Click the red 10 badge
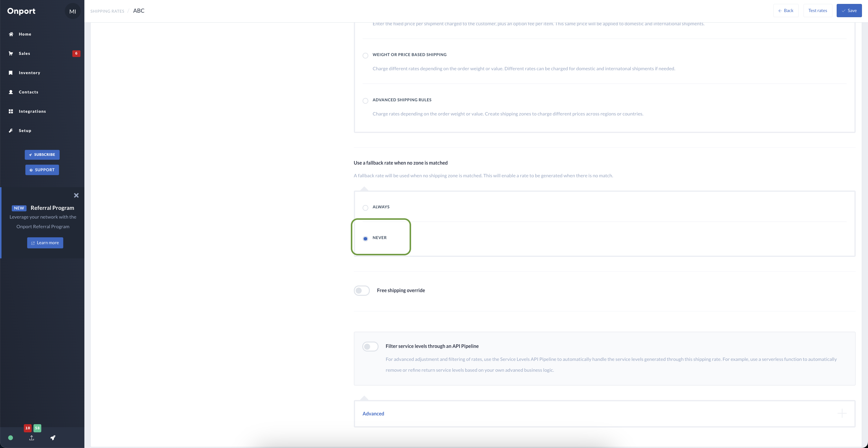868x448 pixels. [x=28, y=428]
